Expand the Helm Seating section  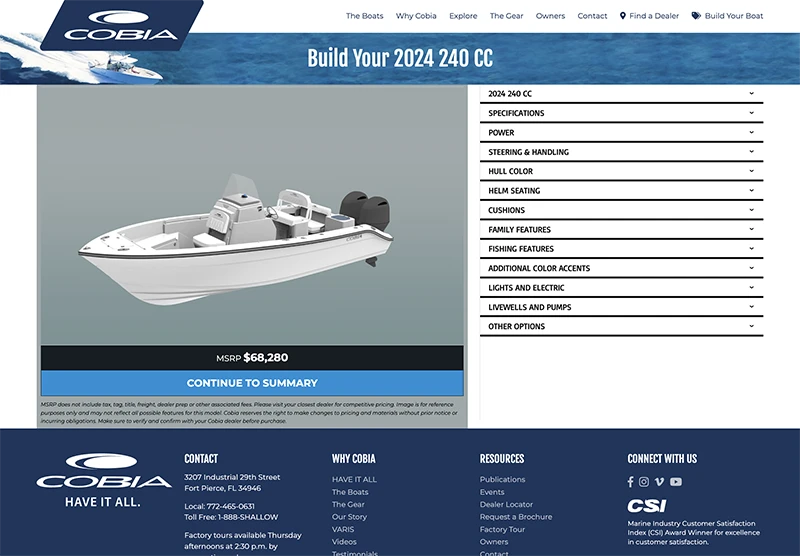coord(621,191)
